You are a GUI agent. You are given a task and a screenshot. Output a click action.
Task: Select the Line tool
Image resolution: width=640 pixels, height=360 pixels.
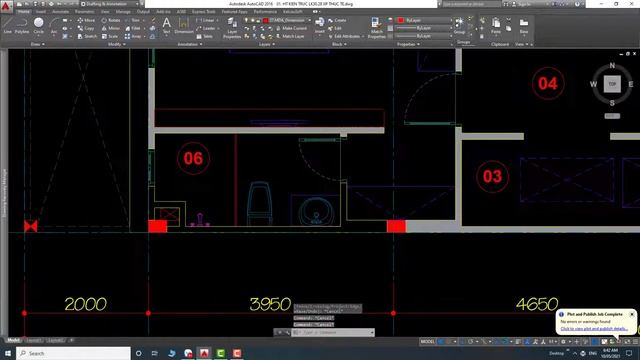pos(7,25)
